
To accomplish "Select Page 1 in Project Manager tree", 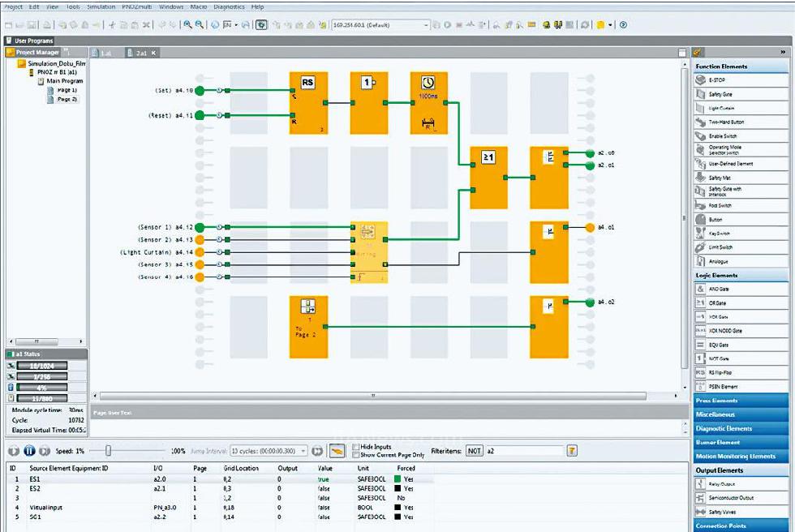I will 67,90.
